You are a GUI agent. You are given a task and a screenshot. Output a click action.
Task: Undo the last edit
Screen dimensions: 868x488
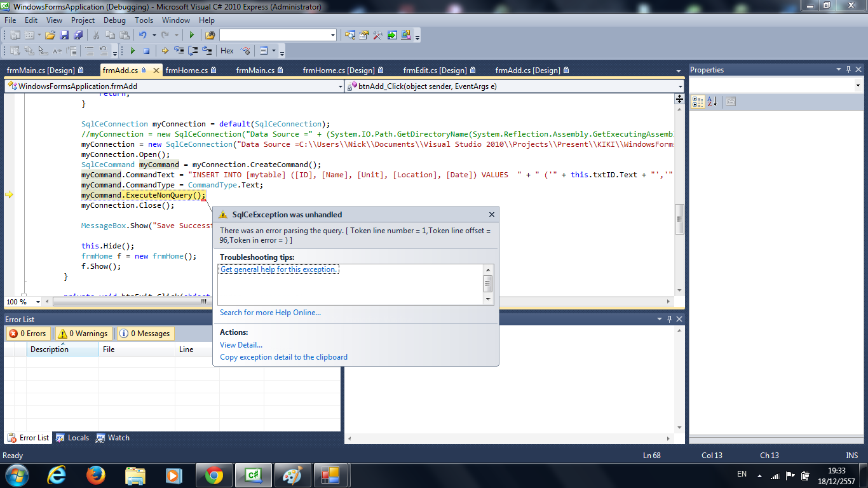[143, 35]
